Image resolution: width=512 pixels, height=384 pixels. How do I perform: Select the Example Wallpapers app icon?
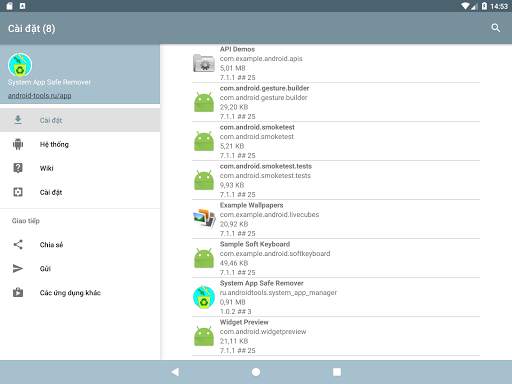click(x=204, y=218)
